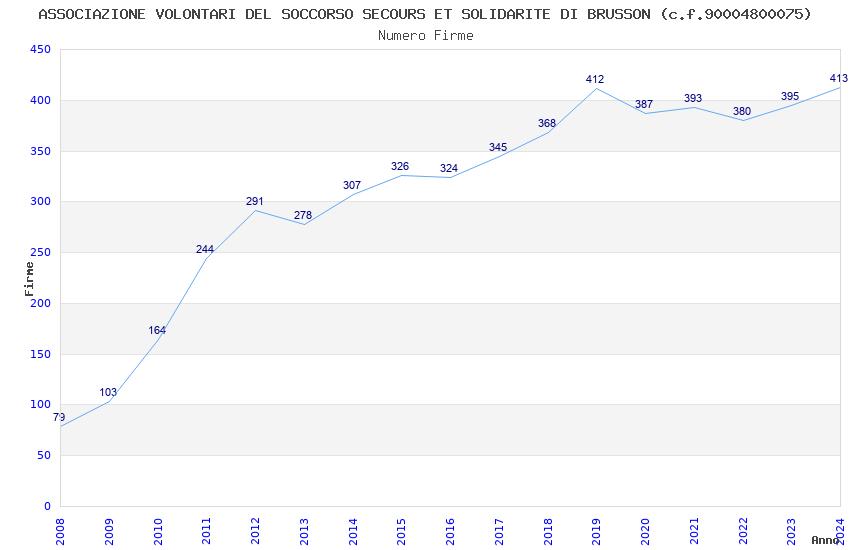Image resolution: width=850 pixels, height=550 pixels.
Task: Click the 2015 data value 326
Action: point(400,166)
